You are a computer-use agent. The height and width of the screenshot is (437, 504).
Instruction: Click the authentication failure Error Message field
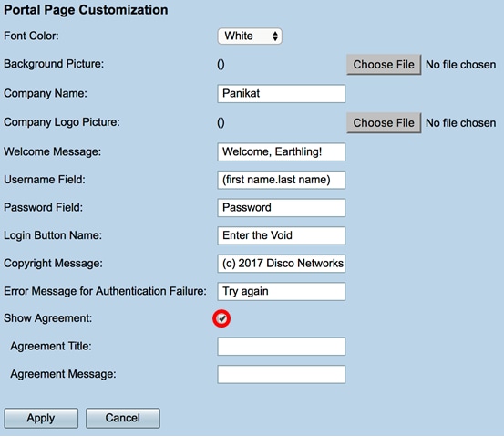click(x=282, y=292)
